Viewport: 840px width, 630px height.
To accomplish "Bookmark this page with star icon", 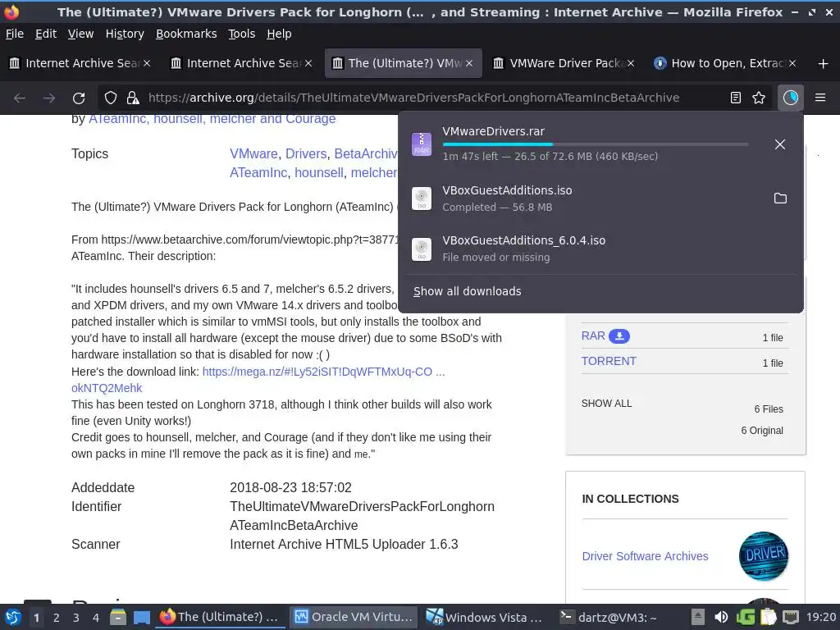I will [x=759, y=98].
